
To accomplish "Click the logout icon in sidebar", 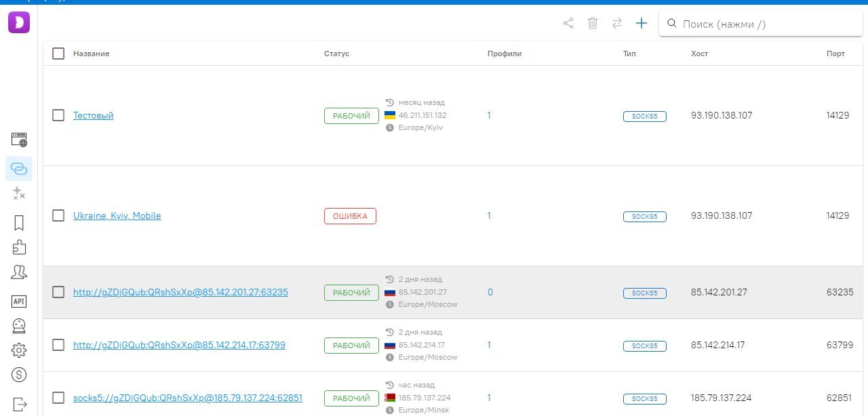I will pos(19,404).
